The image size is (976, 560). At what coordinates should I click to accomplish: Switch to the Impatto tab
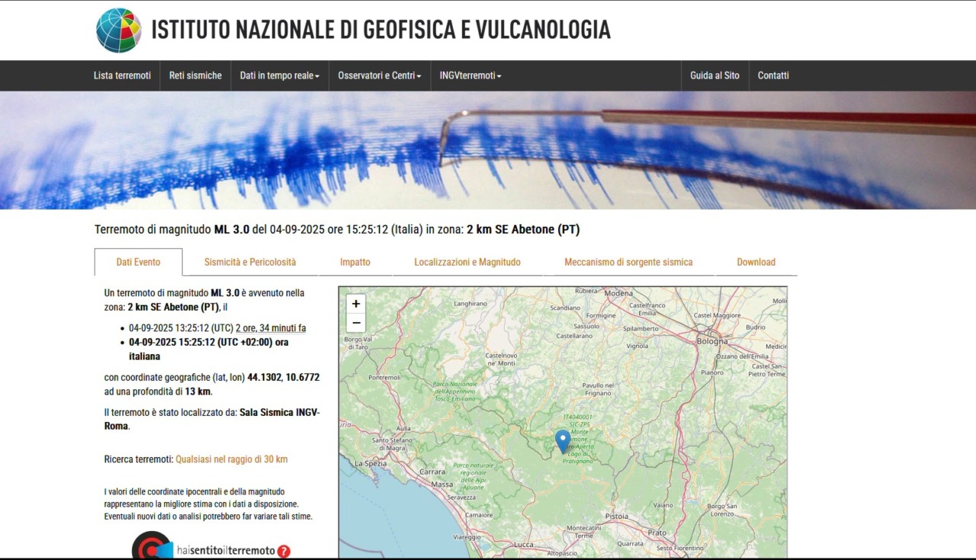coord(355,262)
